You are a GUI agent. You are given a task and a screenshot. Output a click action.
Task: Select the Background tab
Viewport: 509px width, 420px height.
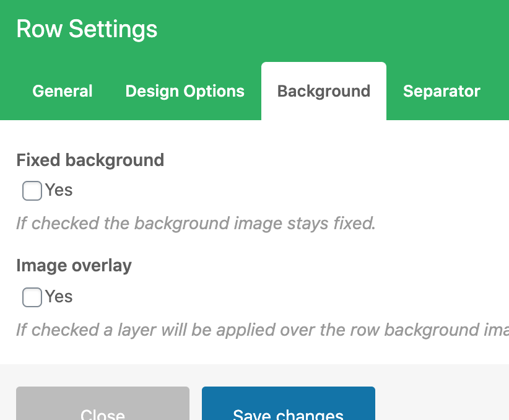click(324, 91)
